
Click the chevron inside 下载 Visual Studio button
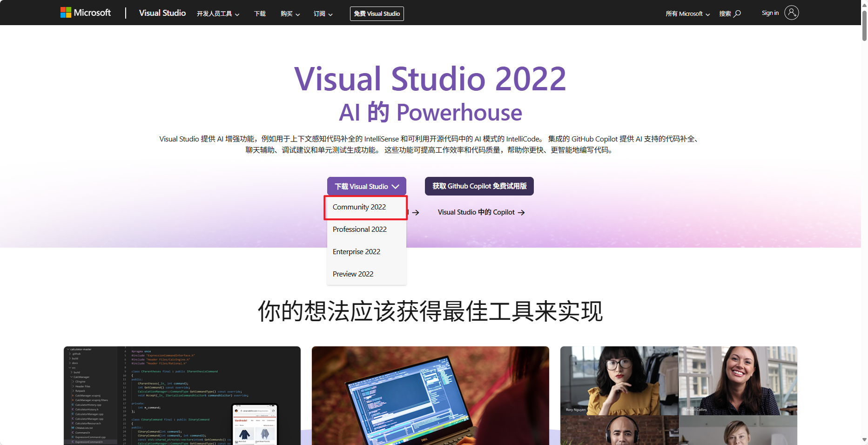coord(396,186)
